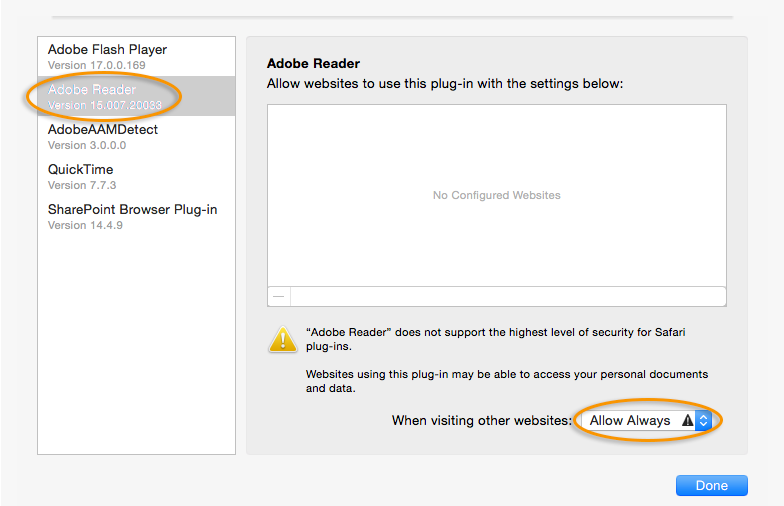Image resolution: width=784 pixels, height=506 pixels.
Task: Click the Version 3.0.0.0 text
Action: pos(87,145)
